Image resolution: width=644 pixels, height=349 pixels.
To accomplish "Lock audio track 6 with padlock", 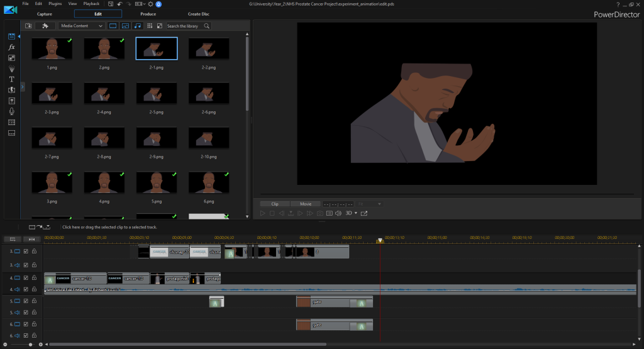I will tap(35, 336).
